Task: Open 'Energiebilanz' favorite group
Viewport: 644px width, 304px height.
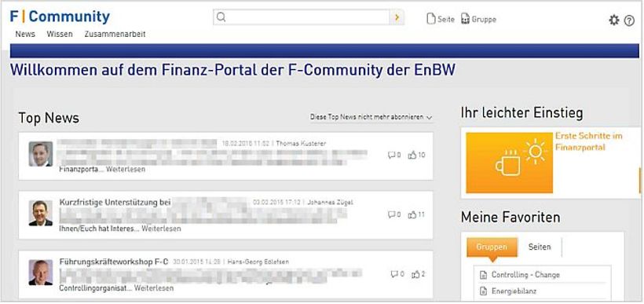Action: pyautogui.click(x=514, y=291)
